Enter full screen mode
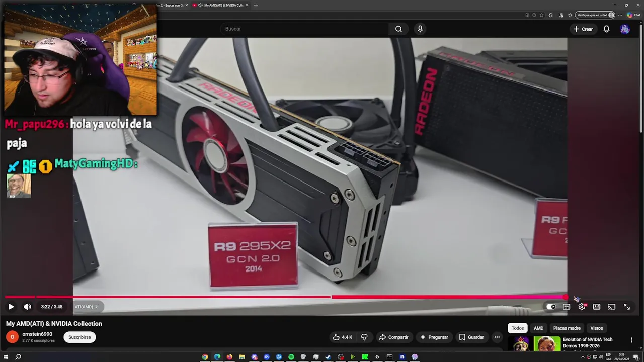The image size is (644, 362). [627, 307]
